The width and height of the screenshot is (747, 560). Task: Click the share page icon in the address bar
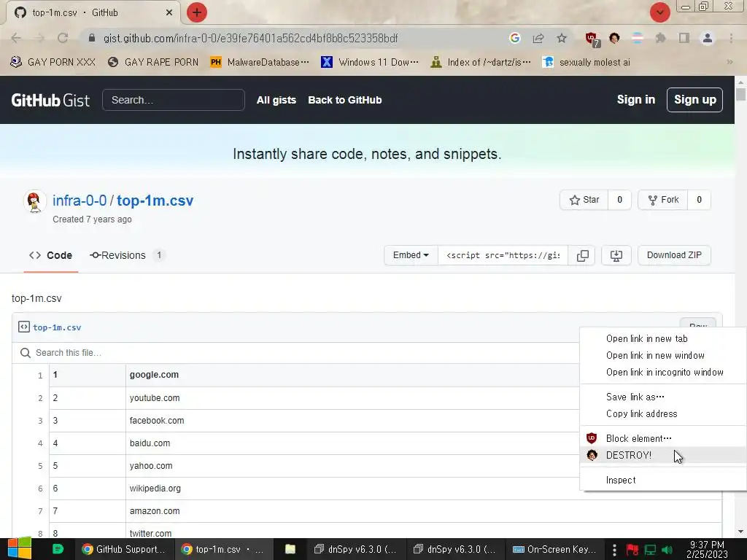[x=538, y=38]
